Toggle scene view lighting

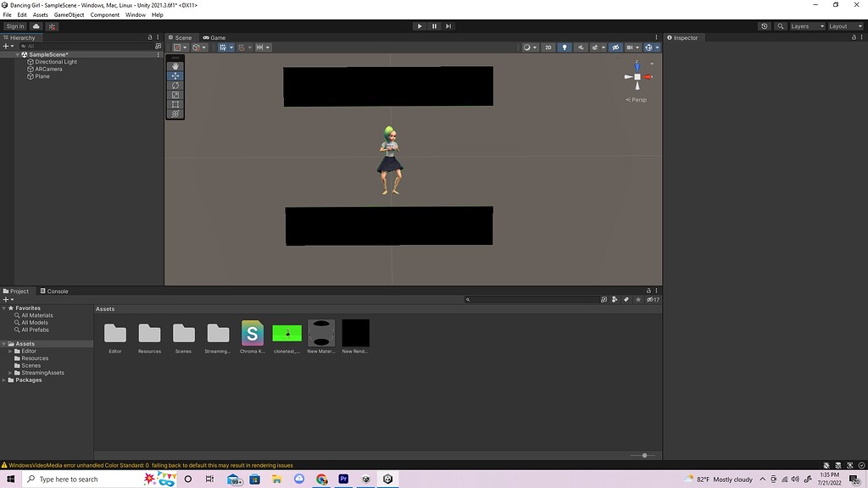[x=565, y=47]
